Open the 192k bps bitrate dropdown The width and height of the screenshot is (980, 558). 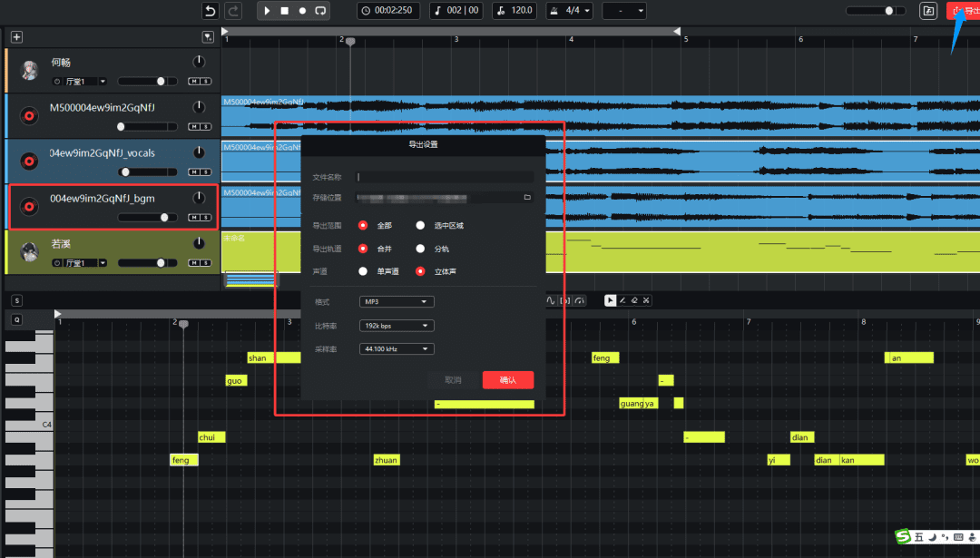397,326
